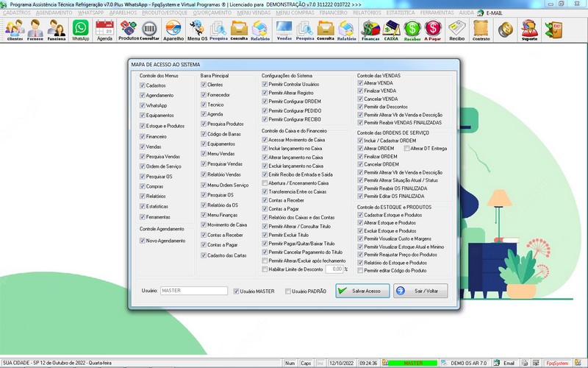Click the Usuário input field
This screenshot has height=368, width=588.
193,291
